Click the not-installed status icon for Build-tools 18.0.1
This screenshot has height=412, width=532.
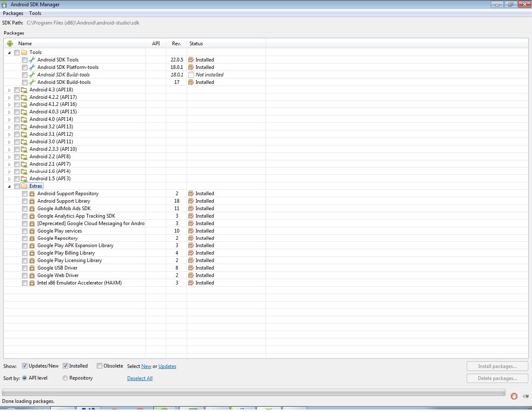(191, 75)
